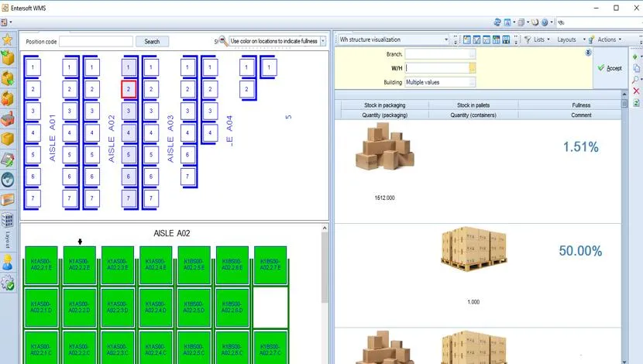Open the W/H field lookup button
Image resolution: width=643 pixels, height=364 pixels.
473,68
